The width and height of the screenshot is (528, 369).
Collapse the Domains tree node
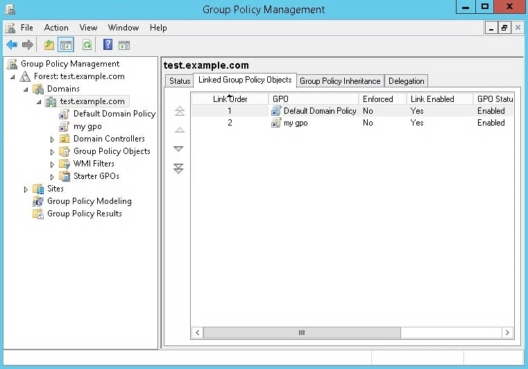coord(26,90)
